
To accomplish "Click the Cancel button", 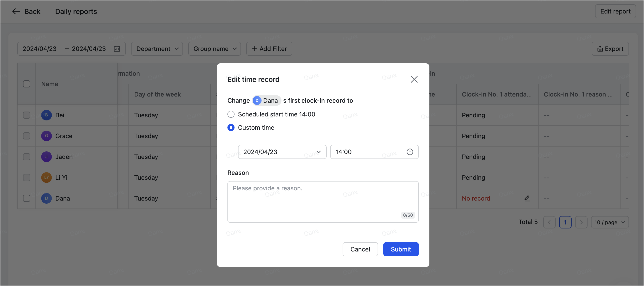I will tap(360, 249).
